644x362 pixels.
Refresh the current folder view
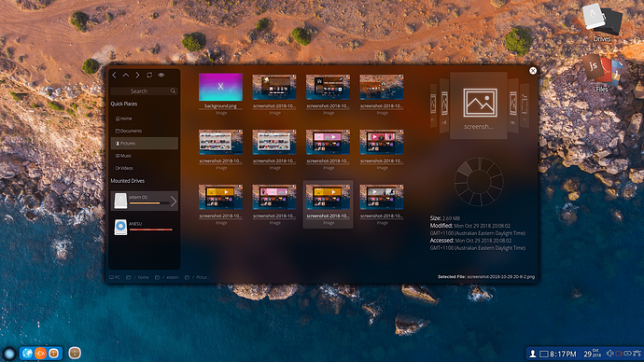149,76
